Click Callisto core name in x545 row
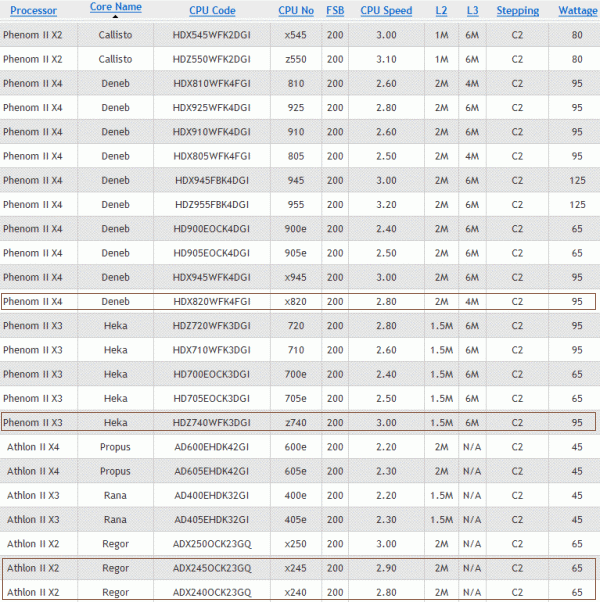The image size is (600, 602). [115, 35]
